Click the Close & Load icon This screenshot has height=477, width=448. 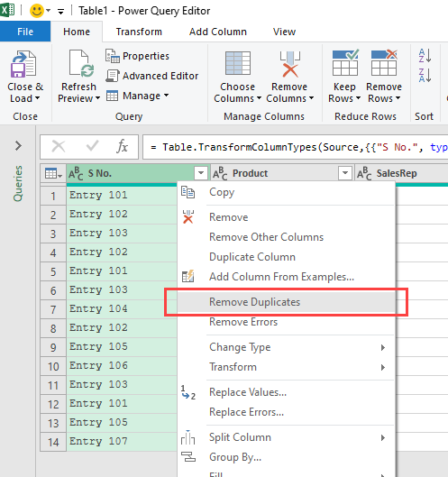(x=23, y=64)
